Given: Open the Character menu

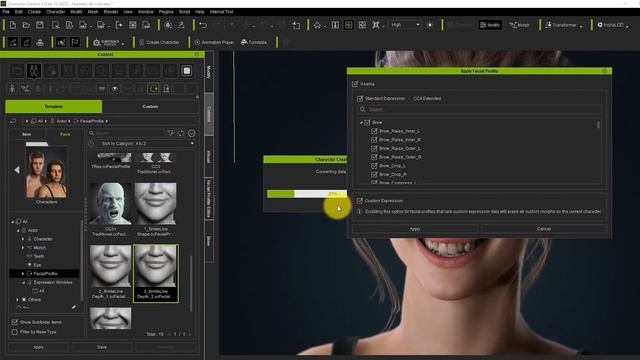Looking at the screenshot, I should click(56, 12).
